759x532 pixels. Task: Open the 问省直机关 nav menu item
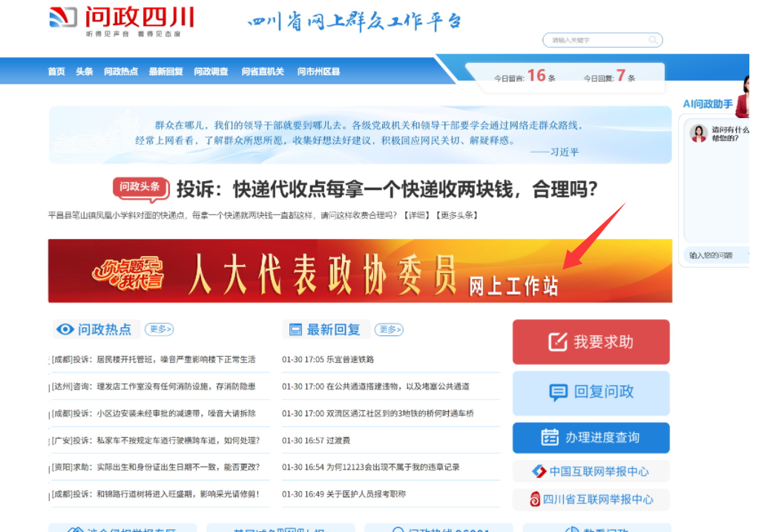coord(263,71)
